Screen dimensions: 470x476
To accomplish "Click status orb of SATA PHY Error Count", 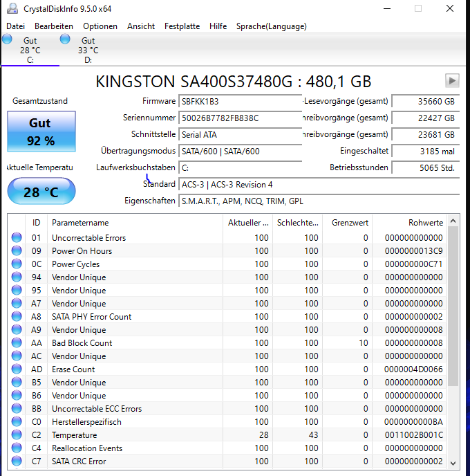I will (17, 316).
